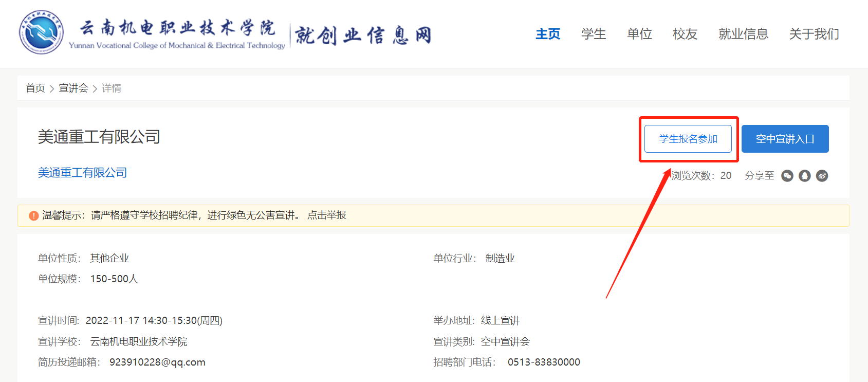Viewport: 868px width, 382px height.
Task: Click the 学生报名参加 button
Action: click(x=688, y=139)
